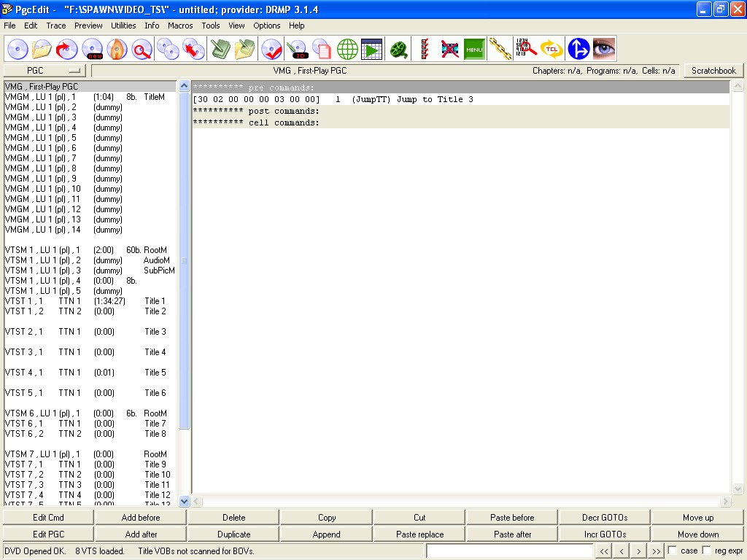This screenshot has width=747, height=560.
Task: Click the Duplicate button
Action: click(x=233, y=534)
